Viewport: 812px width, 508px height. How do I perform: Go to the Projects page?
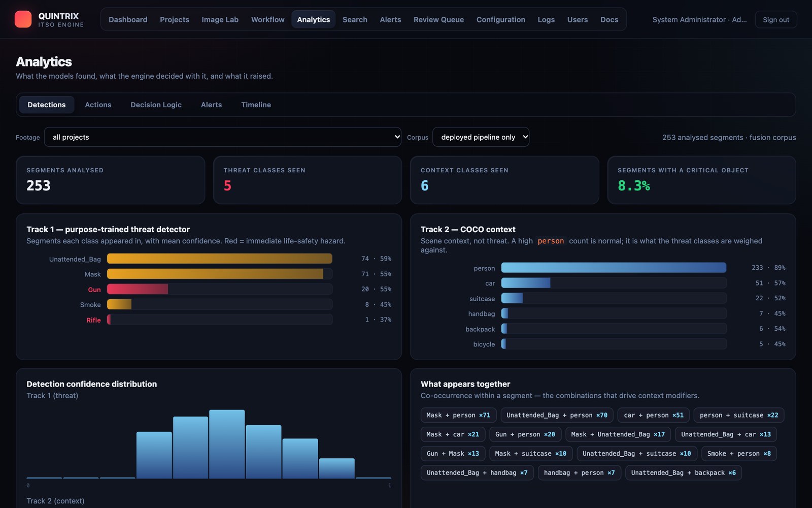coord(175,19)
